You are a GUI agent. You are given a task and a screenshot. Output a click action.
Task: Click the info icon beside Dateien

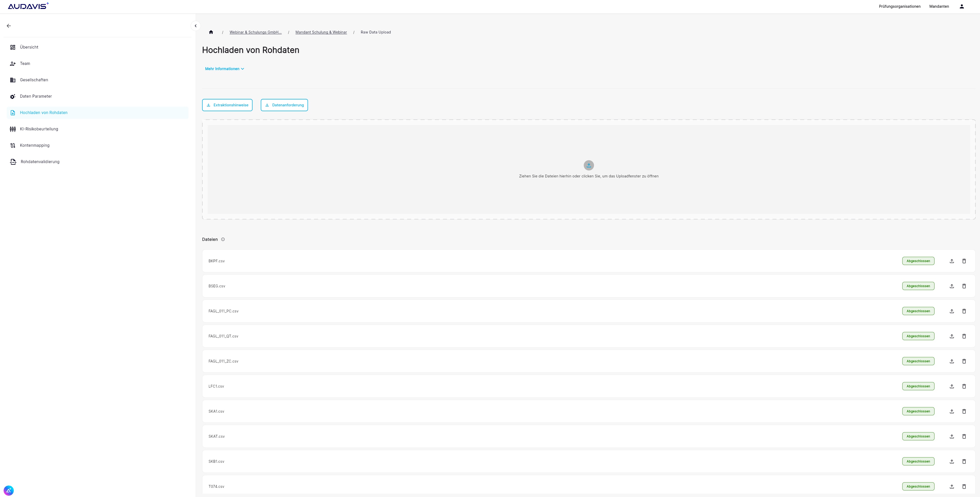[x=223, y=240]
